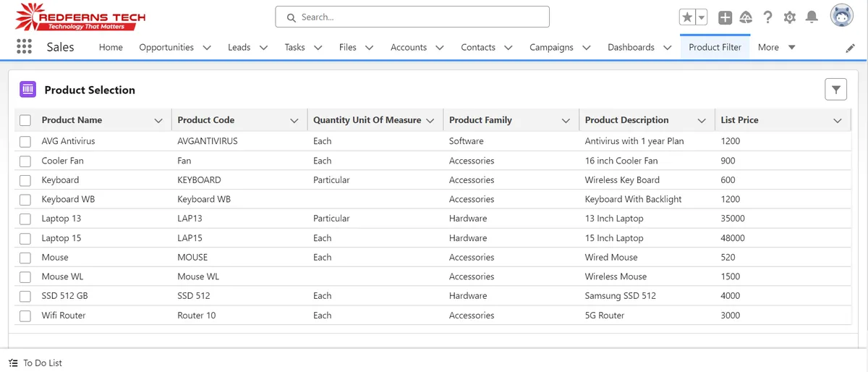Open Quantity Unit Of Measure column chevron
The width and height of the screenshot is (868, 372).
click(x=430, y=120)
